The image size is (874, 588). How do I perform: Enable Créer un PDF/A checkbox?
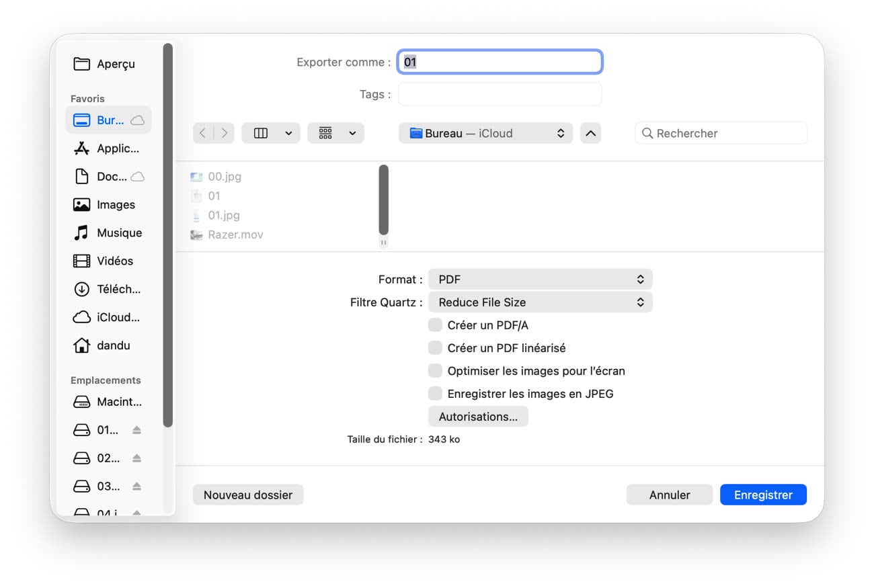coord(436,325)
